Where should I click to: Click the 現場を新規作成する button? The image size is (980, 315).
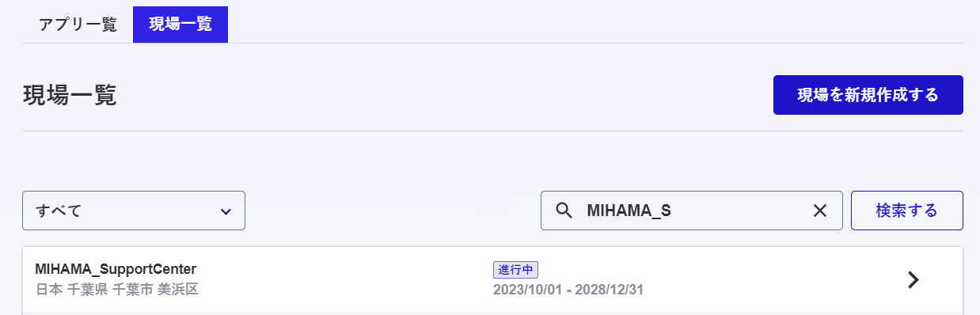coord(868,95)
